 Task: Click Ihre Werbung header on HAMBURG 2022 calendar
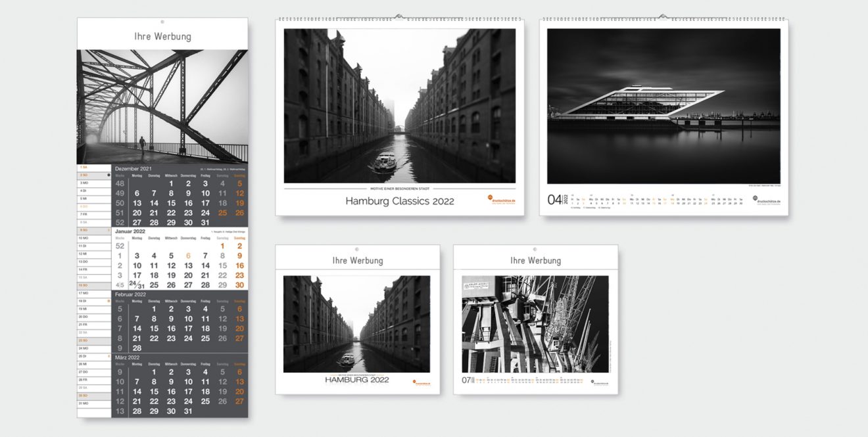357,261
